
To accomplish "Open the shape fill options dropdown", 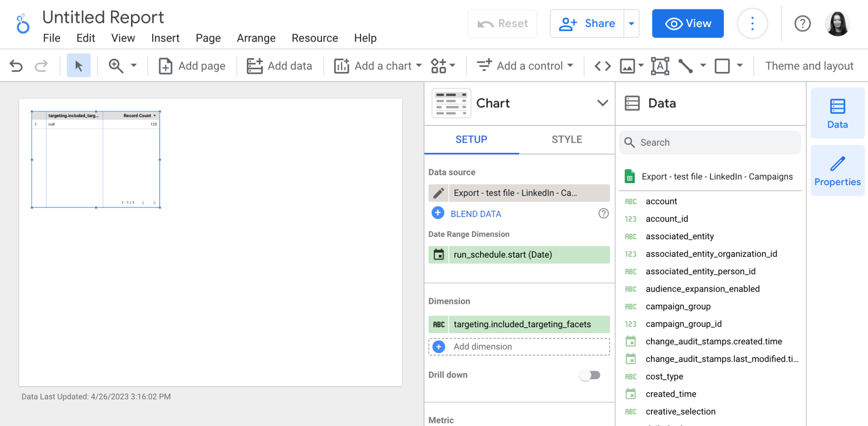I will (740, 66).
